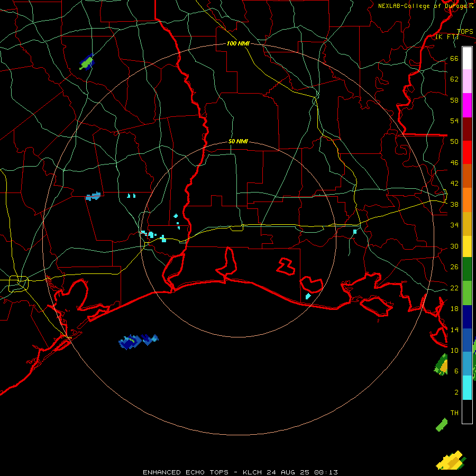Pick the magenta swatch in the legend

pos(467,105)
